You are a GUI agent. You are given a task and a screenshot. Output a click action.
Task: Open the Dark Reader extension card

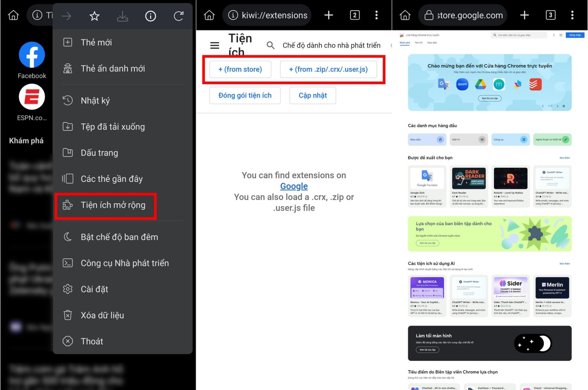pyautogui.click(x=469, y=187)
